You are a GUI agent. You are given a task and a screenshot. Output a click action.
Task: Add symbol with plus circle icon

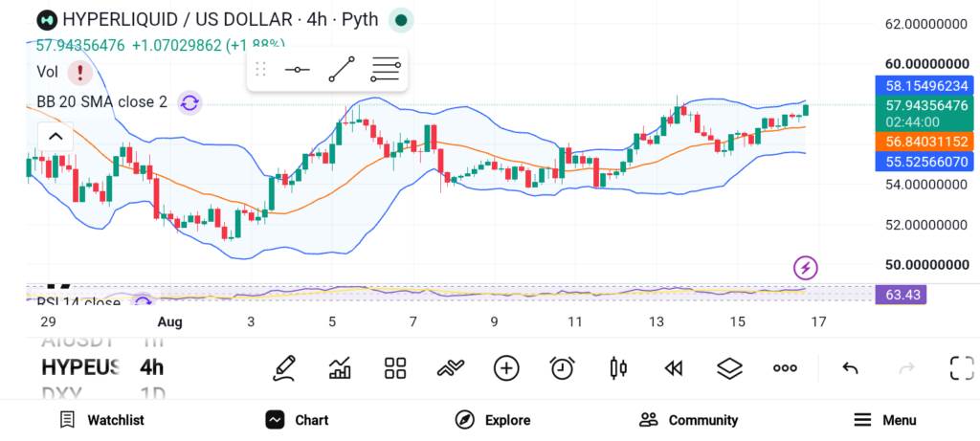506,368
